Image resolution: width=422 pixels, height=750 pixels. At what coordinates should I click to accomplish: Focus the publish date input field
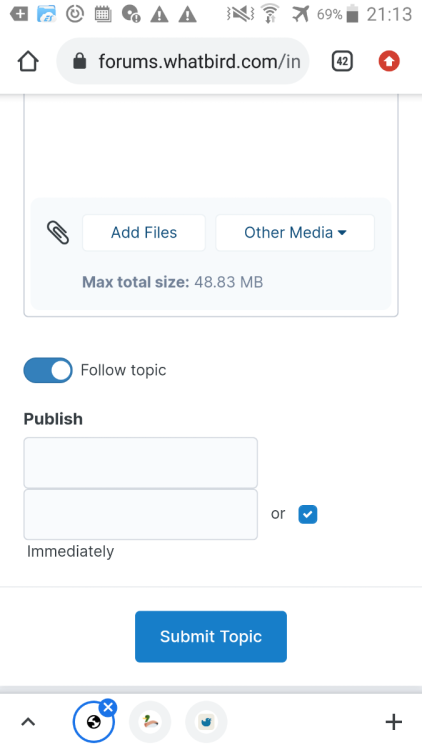141,463
